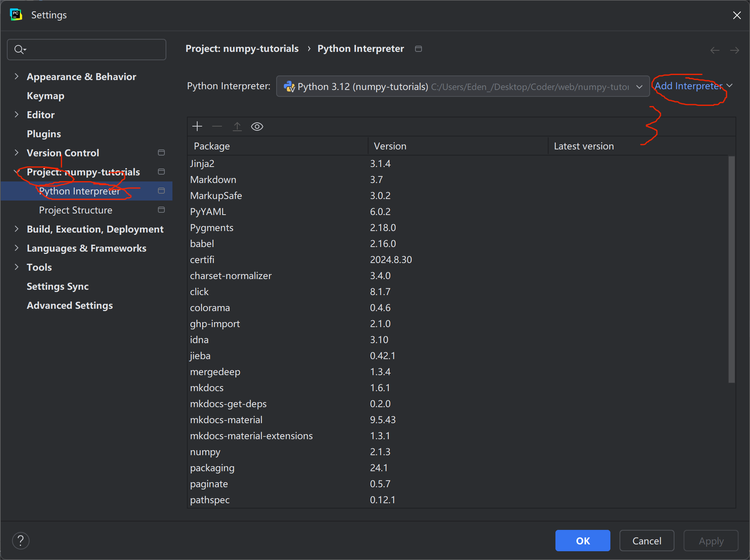
Task: Select the mkdocs-get-deps package row
Action: click(x=458, y=404)
